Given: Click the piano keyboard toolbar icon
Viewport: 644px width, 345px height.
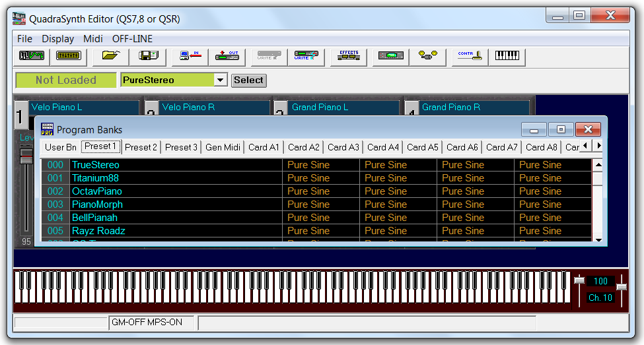Looking at the screenshot, I should click(507, 57).
